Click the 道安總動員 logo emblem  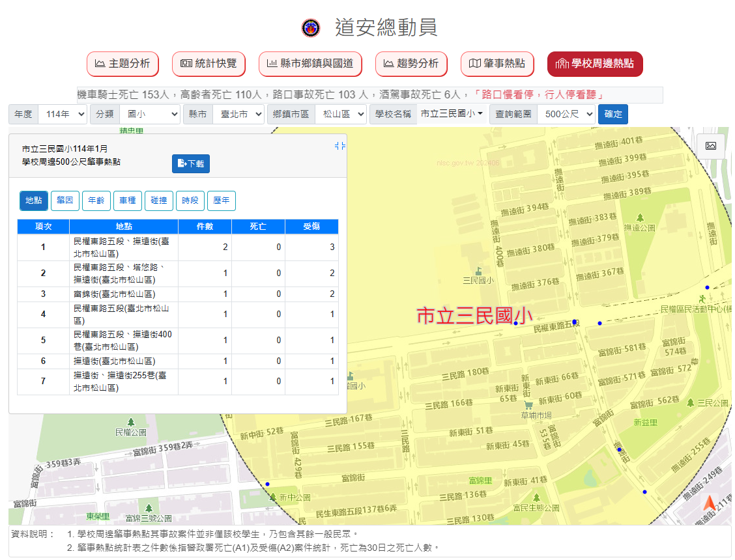[311, 28]
